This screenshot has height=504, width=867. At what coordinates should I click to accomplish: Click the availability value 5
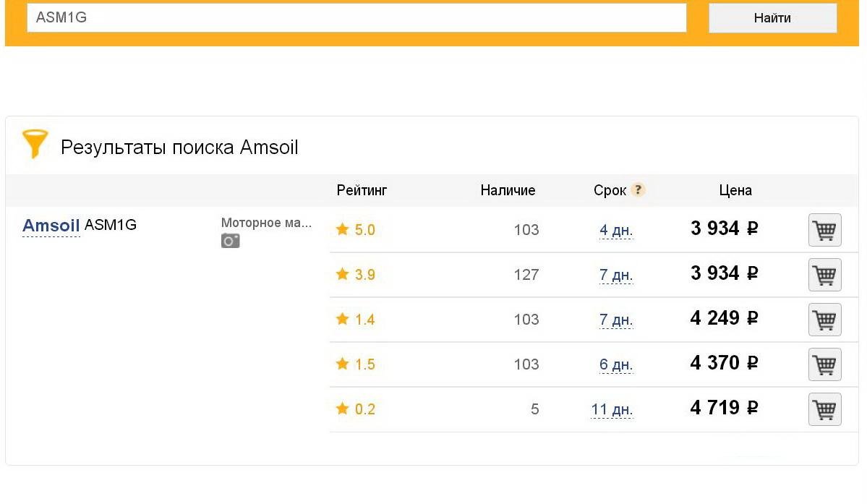tap(534, 409)
